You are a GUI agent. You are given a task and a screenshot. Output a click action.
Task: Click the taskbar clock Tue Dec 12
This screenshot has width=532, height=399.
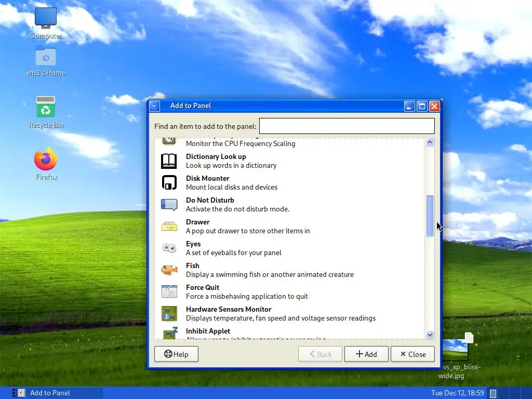[457, 393]
